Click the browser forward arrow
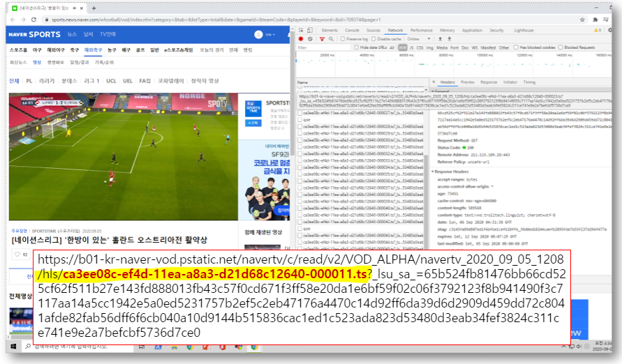Image resolution: width=622 pixels, height=364 pixels. (23, 20)
